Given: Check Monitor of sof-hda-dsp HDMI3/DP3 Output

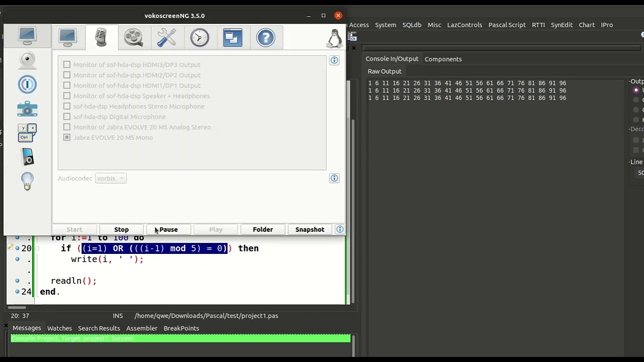Looking at the screenshot, I should click(67, 64).
